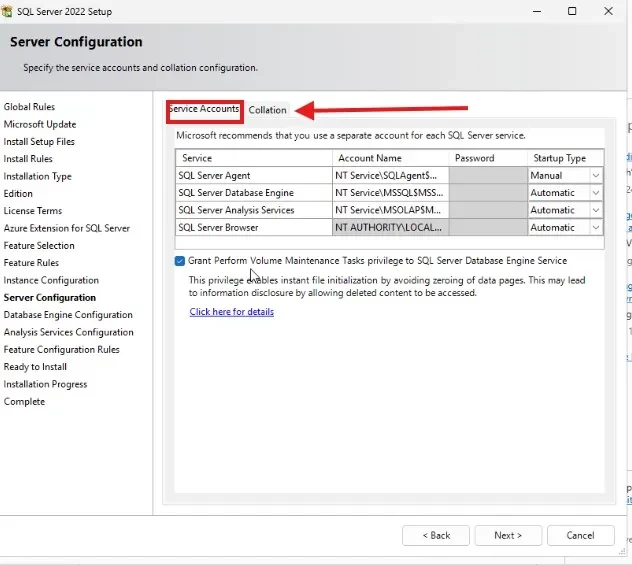Image resolution: width=632 pixels, height=565 pixels.
Task: Maximize the SQL Server 2022 Setup window
Action: (x=572, y=12)
